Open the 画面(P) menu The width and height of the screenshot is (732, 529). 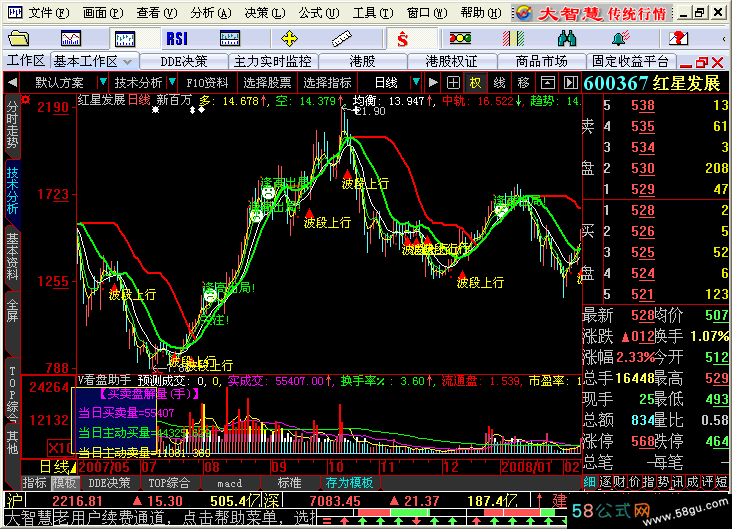click(103, 13)
